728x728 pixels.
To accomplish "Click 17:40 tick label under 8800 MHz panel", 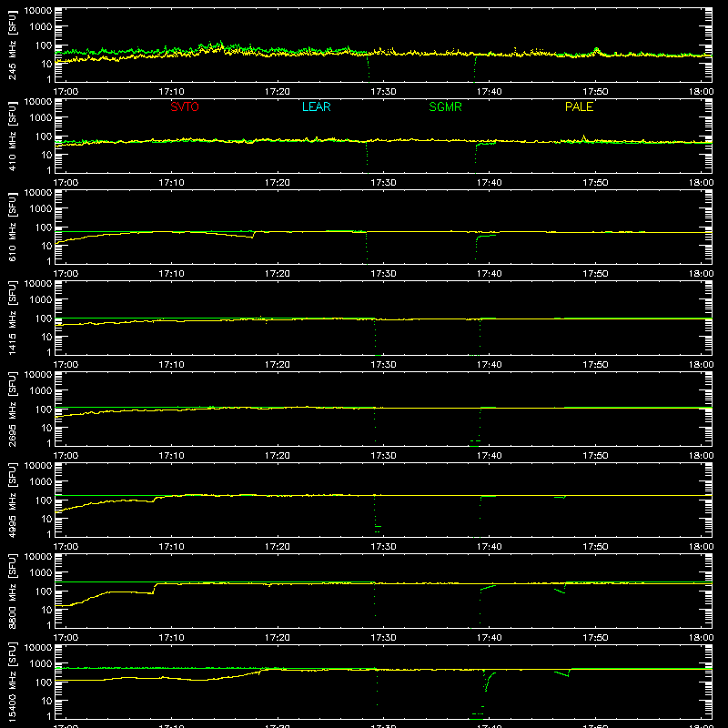I will 490,638.
